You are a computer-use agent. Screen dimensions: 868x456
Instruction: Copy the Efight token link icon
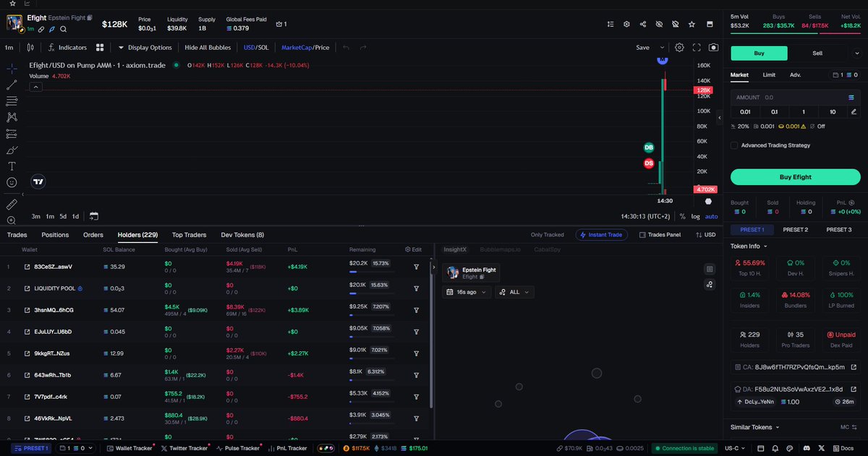(x=41, y=29)
